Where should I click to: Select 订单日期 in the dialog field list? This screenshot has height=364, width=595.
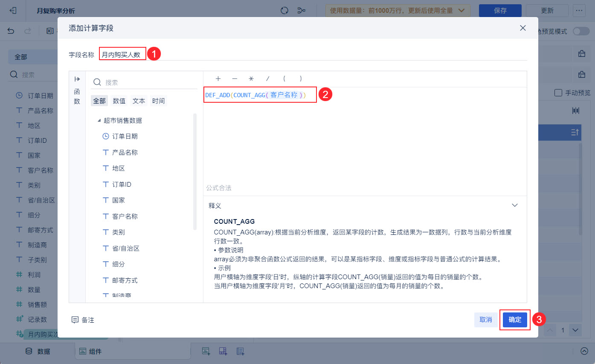click(x=125, y=136)
